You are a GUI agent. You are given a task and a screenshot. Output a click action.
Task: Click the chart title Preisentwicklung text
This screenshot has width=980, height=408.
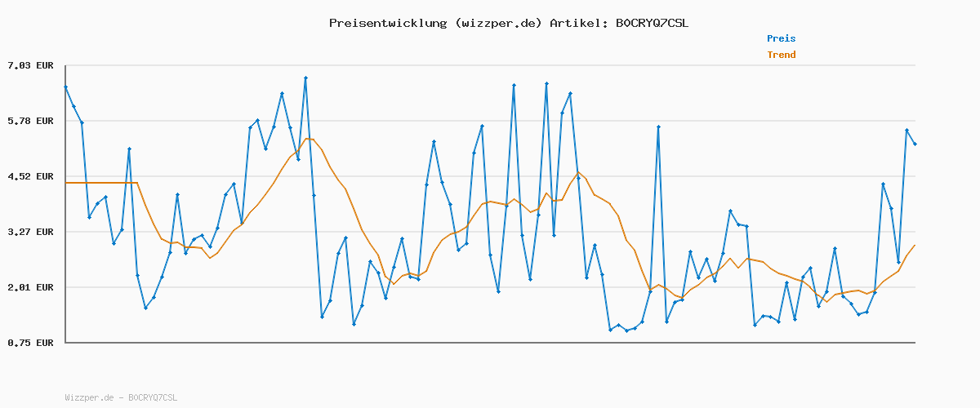[x=387, y=23]
